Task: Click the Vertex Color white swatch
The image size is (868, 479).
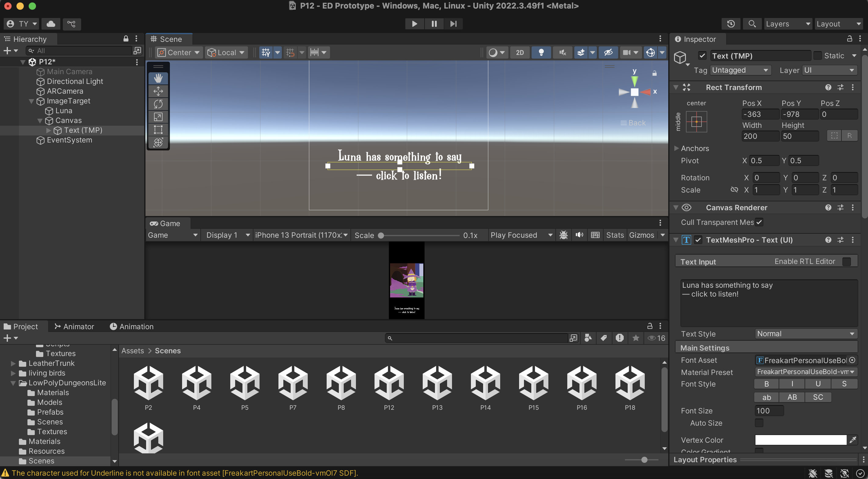Action: [x=801, y=440]
